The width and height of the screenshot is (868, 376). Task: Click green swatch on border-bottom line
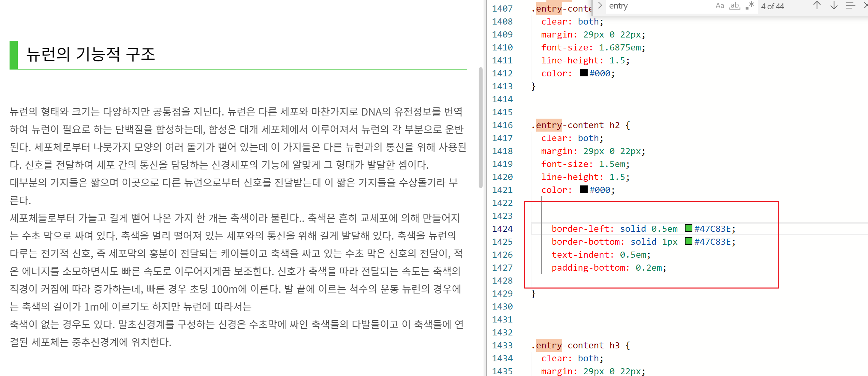(x=689, y=241)
